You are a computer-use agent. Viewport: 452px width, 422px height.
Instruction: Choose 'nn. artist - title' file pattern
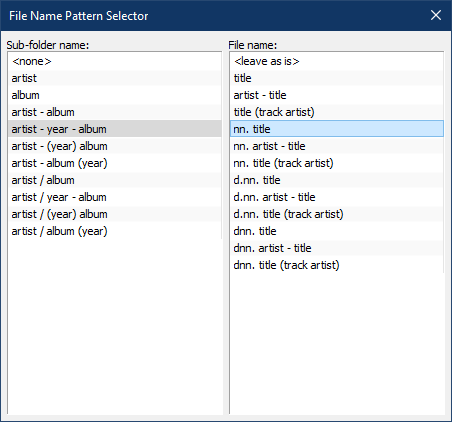point(337,146)
